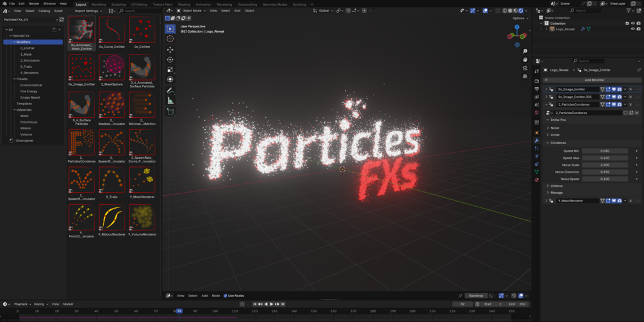The image size is (644, 322).
Task: Hide Collection in the viewport via eye
Action: (x=632, y=24)
